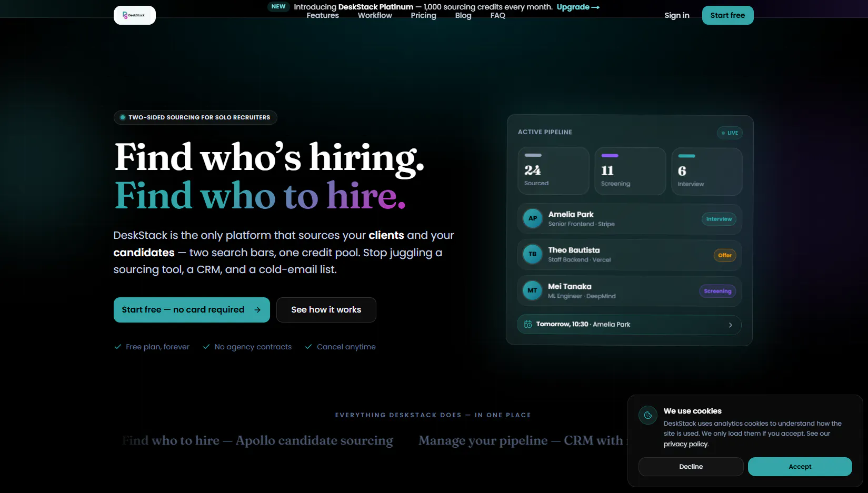The image size is (868, 493).
Task: Click the DeskStack logo
Action: tap(135, 15)
